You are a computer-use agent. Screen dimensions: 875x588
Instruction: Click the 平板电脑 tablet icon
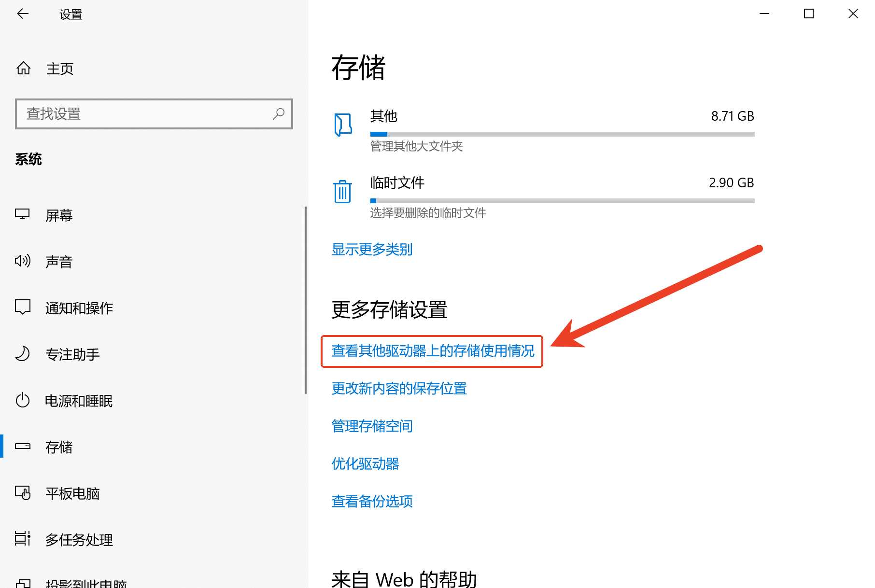pyautogui.click(x=22, y=493)
